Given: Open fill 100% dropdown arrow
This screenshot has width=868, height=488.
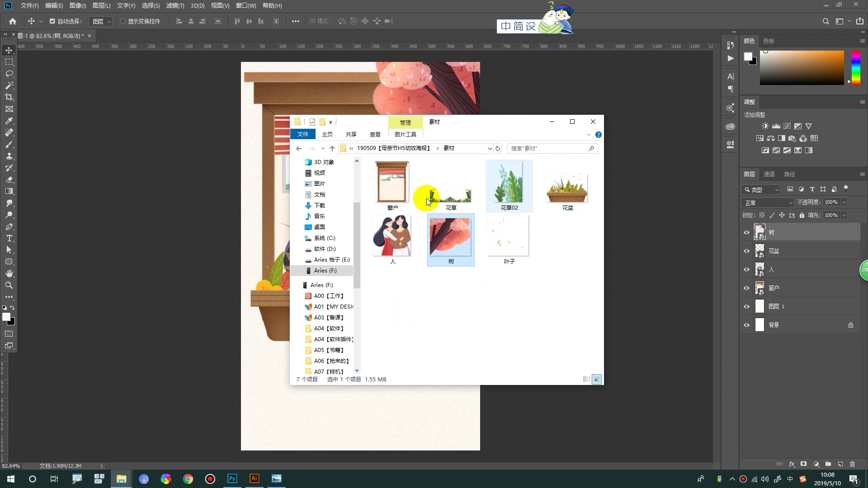Looking at the screenshot, I should tap(844, 216).
